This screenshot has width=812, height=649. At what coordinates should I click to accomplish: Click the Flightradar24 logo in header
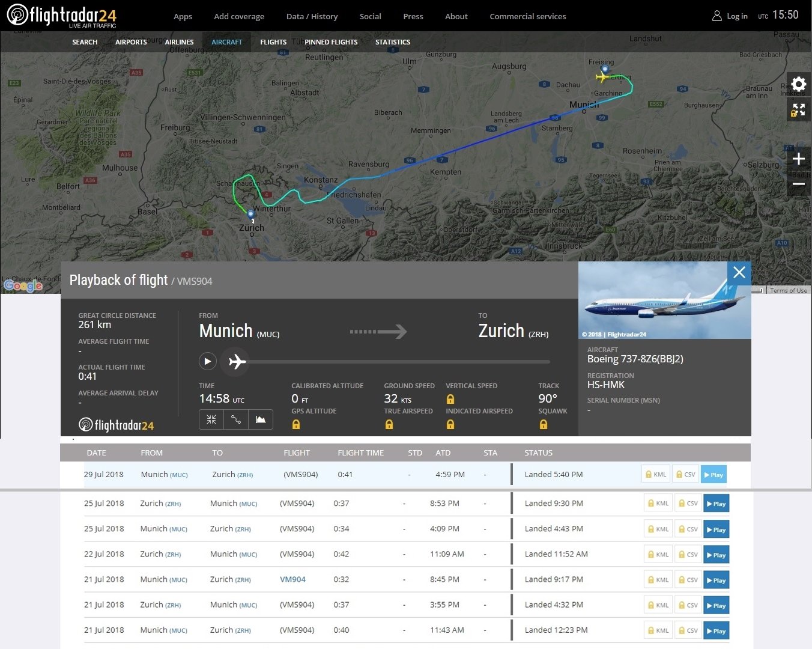click(62, 16)
